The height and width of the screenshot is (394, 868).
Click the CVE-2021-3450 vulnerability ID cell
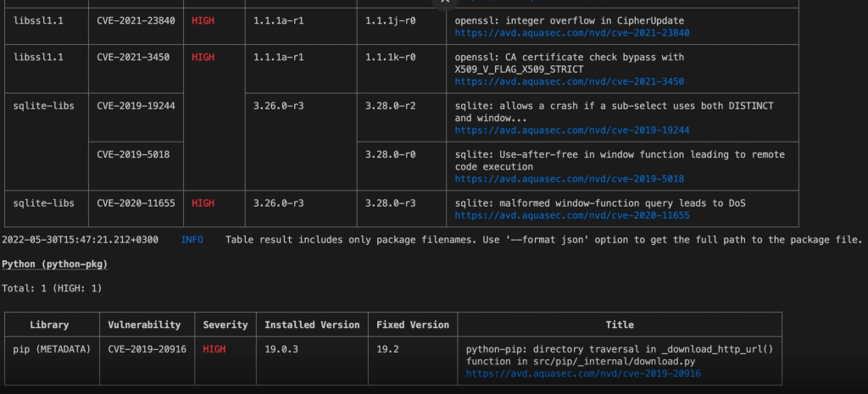click(x=133, y=58)
